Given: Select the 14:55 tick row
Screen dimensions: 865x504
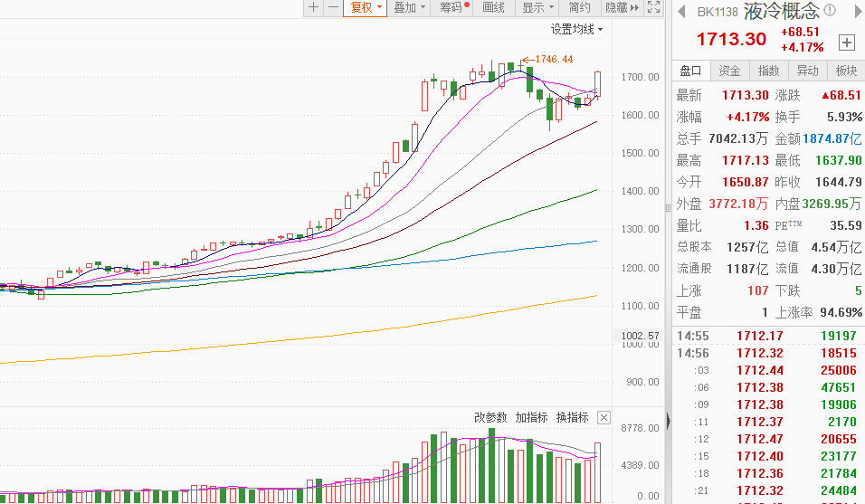Looking at the screenshot, I should (768, 336).
